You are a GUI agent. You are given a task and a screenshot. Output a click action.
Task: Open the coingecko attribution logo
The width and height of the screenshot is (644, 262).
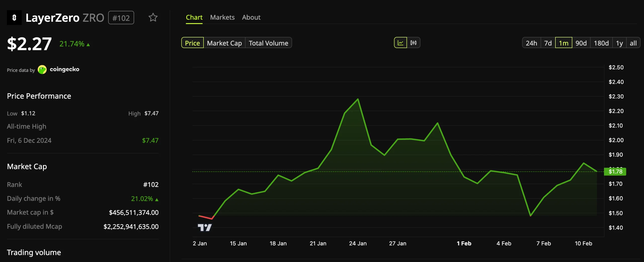pos(42,69)
